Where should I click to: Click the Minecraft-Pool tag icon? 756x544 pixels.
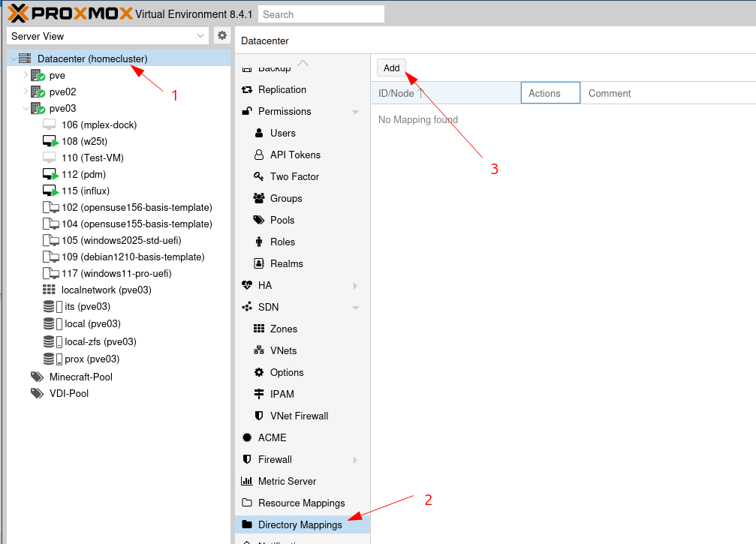pos(37,377)
